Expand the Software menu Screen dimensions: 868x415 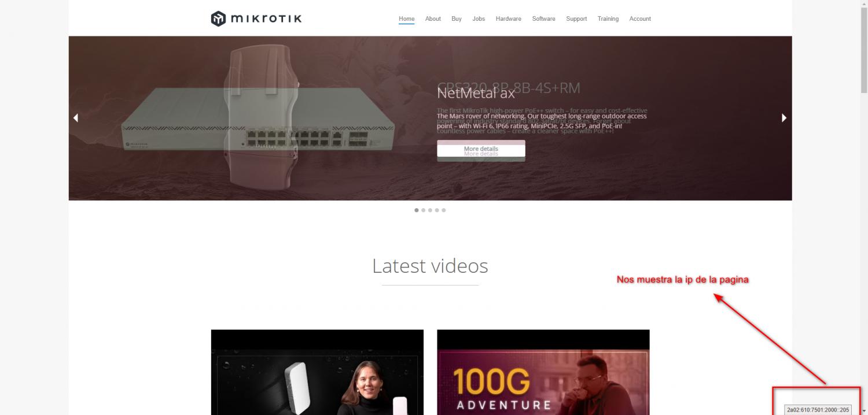tap(543, 18)
